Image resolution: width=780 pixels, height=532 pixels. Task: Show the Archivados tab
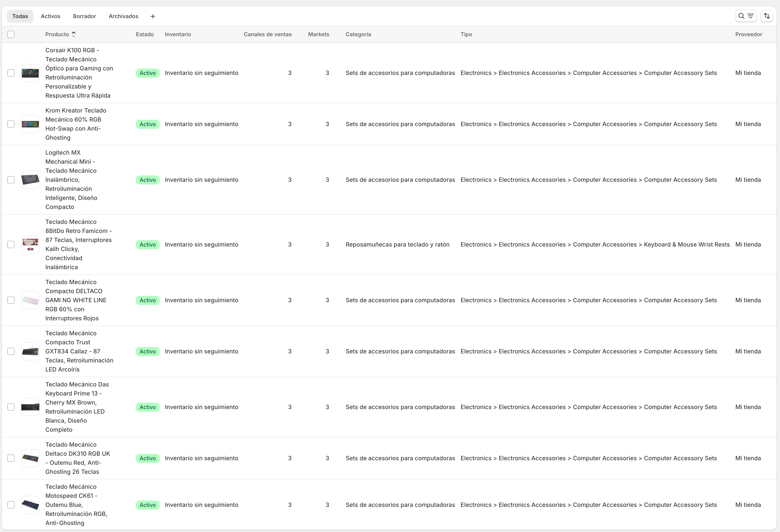point(123,16)
